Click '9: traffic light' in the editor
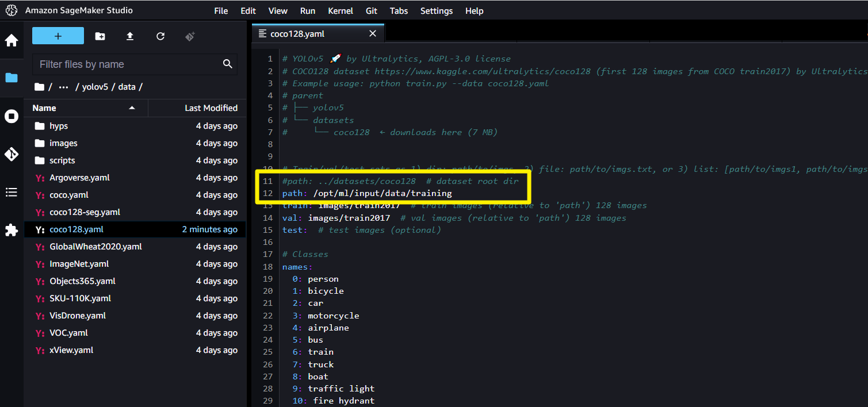Viewport: 868px width, 407px height. (333, 389)
